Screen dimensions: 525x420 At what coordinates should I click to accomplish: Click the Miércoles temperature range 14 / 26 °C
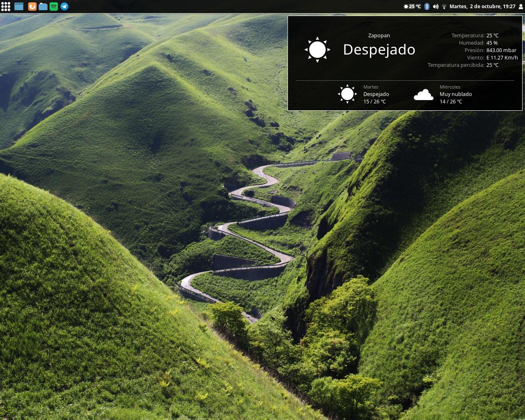(x=451, y=101)
